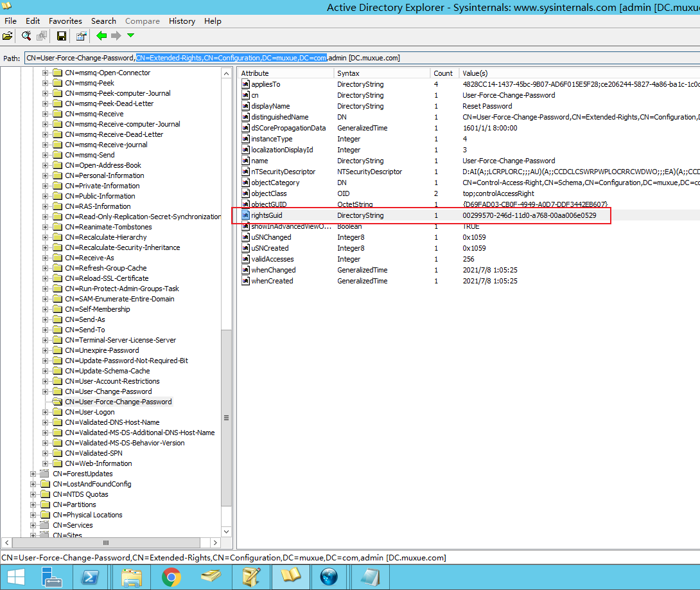This screenshot has height=590, width=700.
Task: Open the History menu
Action: 182,21
